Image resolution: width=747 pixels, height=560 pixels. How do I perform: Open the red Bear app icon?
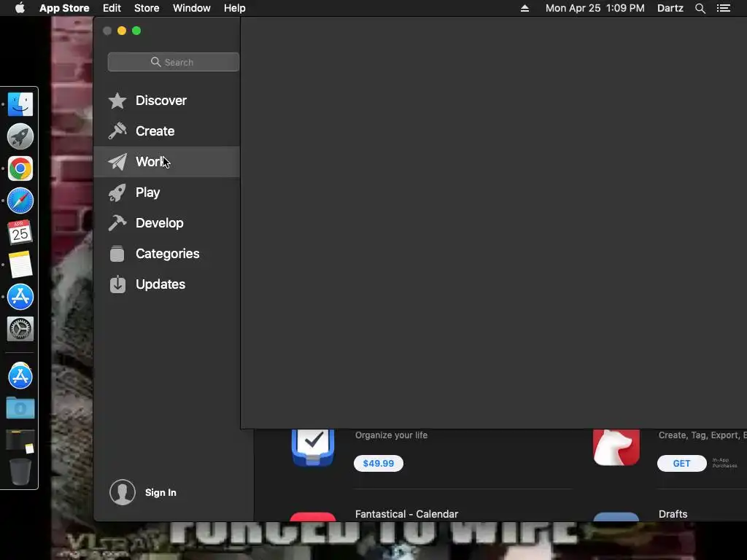coord(616,448)
